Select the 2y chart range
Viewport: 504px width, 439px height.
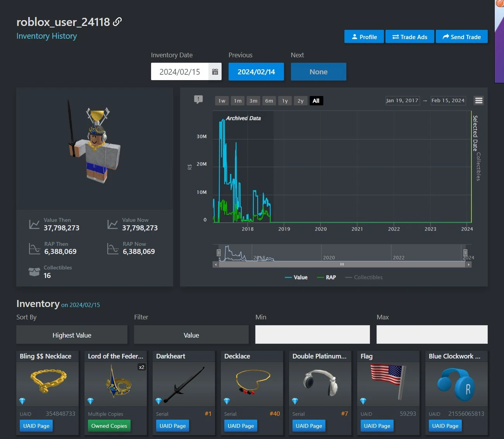point(301,101)
